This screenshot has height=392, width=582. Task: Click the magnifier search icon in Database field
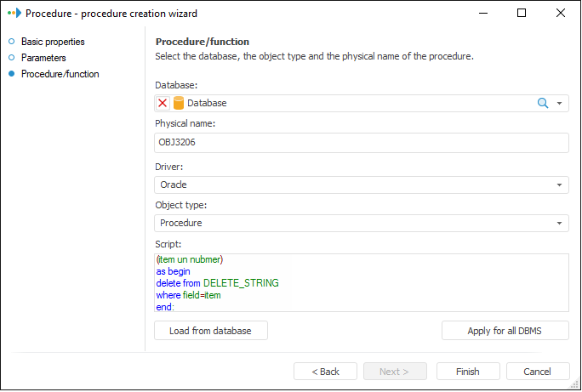click(542, 103)
